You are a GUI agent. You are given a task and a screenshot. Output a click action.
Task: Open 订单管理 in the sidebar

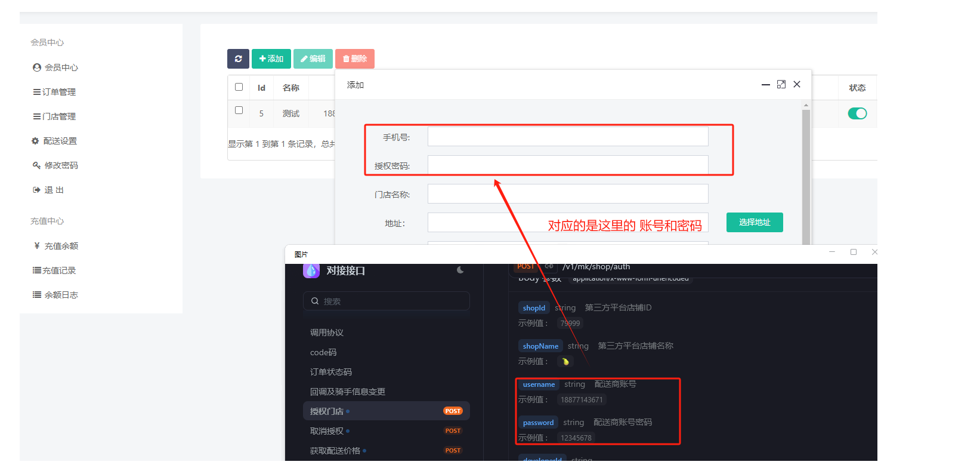coord(54,92)
